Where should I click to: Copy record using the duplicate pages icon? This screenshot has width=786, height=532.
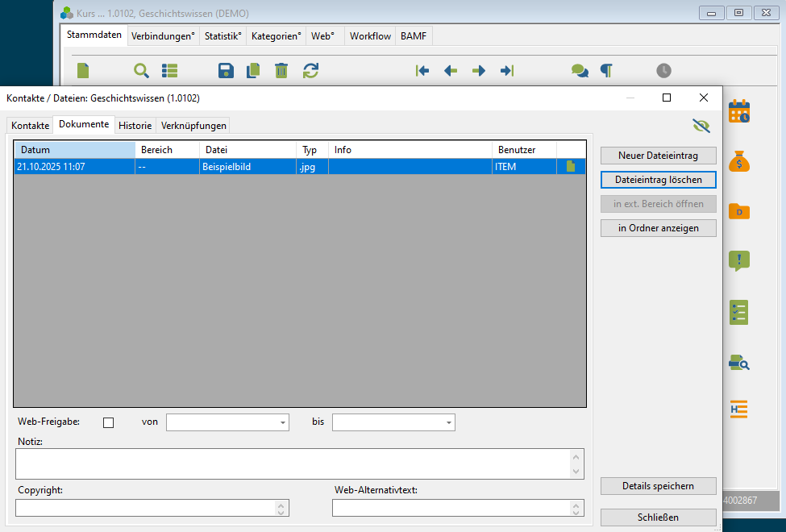tap(254, 71)
